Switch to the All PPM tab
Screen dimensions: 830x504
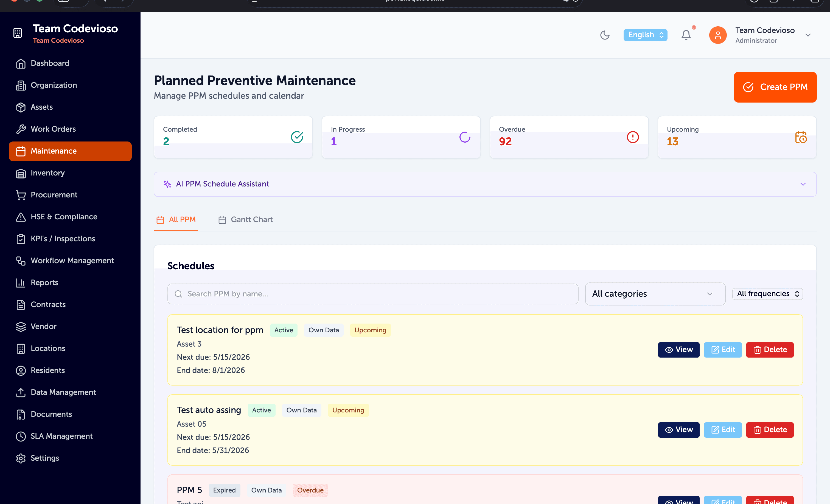[x=176, y=220]
